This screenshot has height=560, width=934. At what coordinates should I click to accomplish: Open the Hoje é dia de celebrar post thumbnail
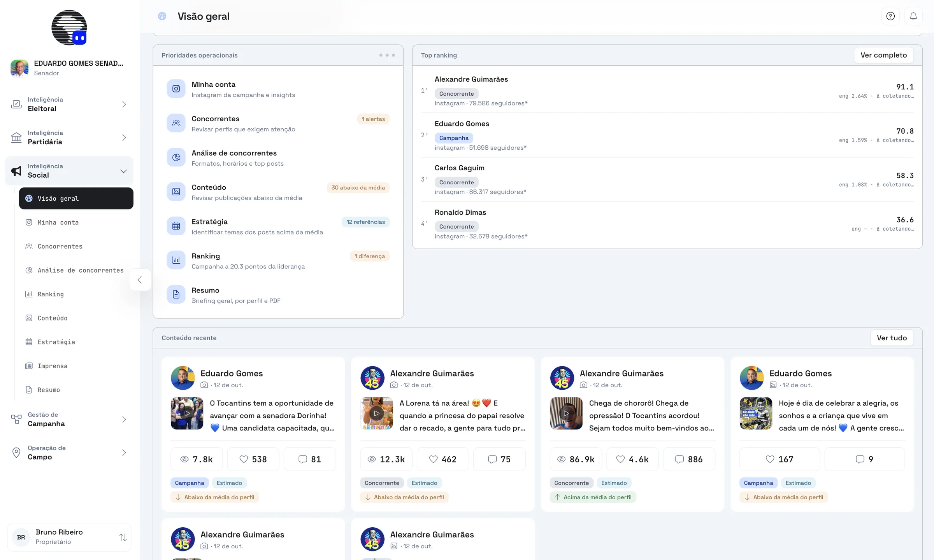(x=756, y=413)
